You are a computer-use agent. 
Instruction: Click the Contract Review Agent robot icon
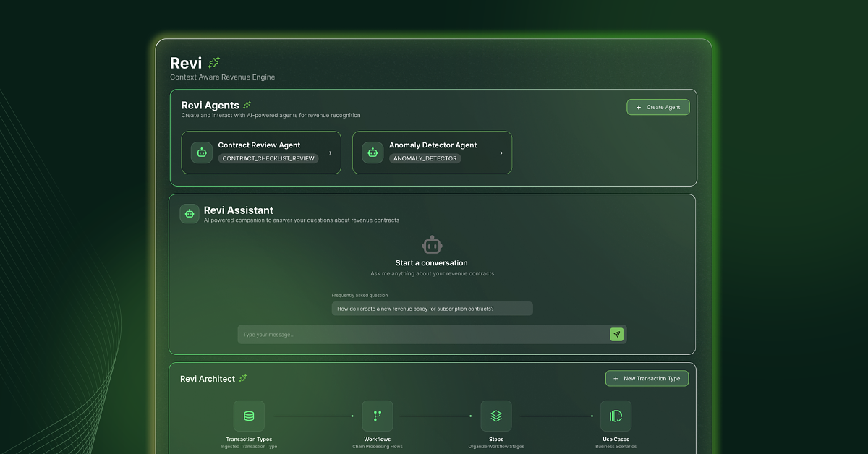pos(200,152)
